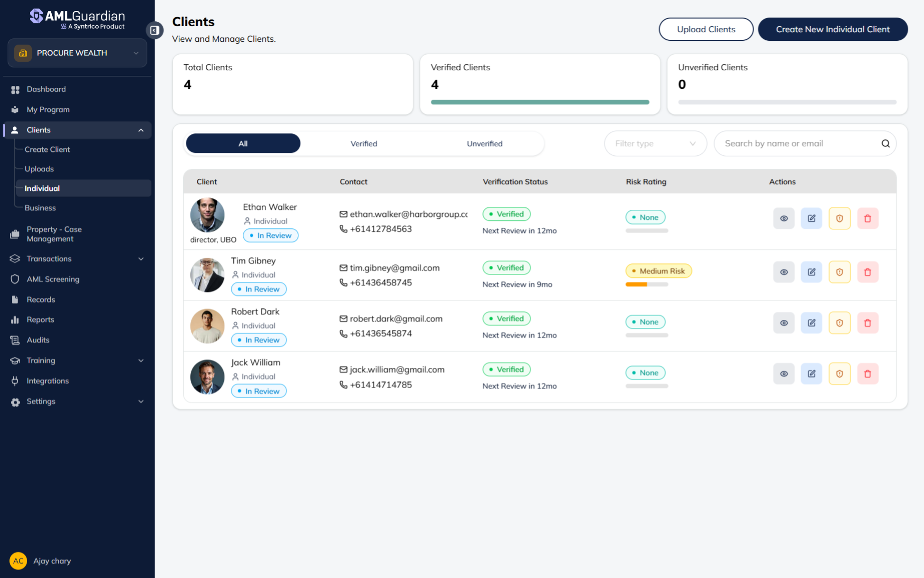Delete Jack William with trash icon
Viewport: 924px width, 578px height.
tap(868, 373)
